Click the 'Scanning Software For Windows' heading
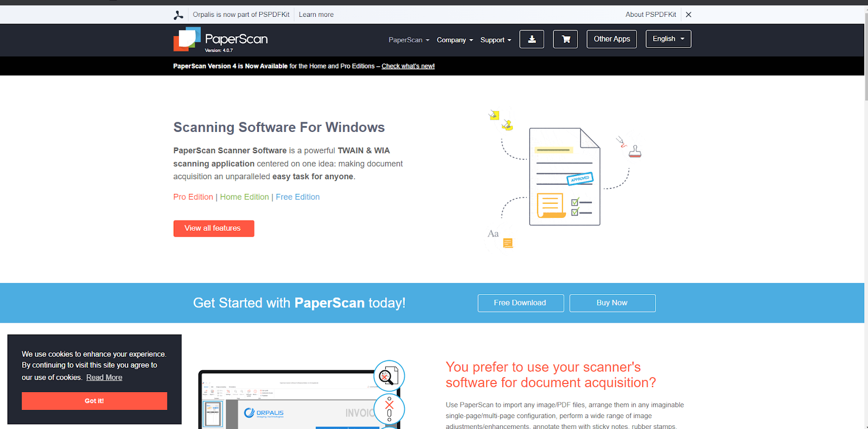The height and width of the screenshot is (429, 868). (x=279, y=128)
